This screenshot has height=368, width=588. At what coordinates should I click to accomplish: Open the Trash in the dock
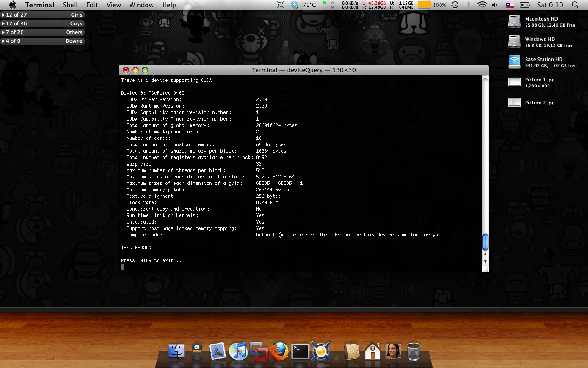[x=413, y=352]
